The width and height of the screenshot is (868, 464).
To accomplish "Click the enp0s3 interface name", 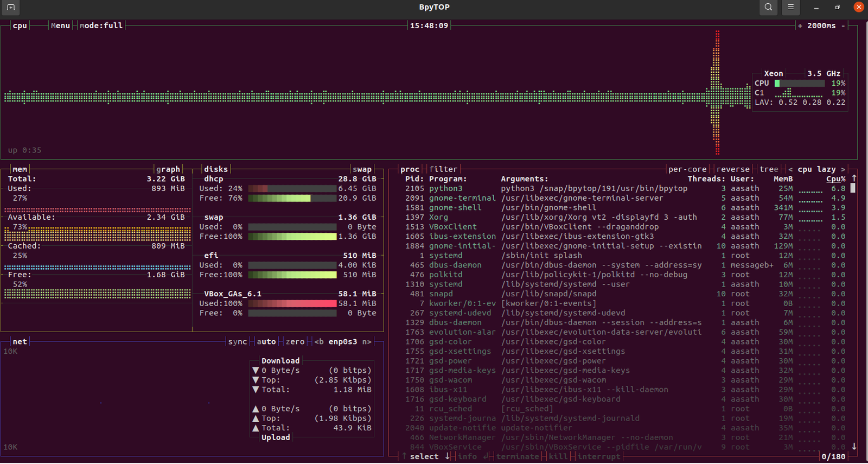I will coord(343,342).
